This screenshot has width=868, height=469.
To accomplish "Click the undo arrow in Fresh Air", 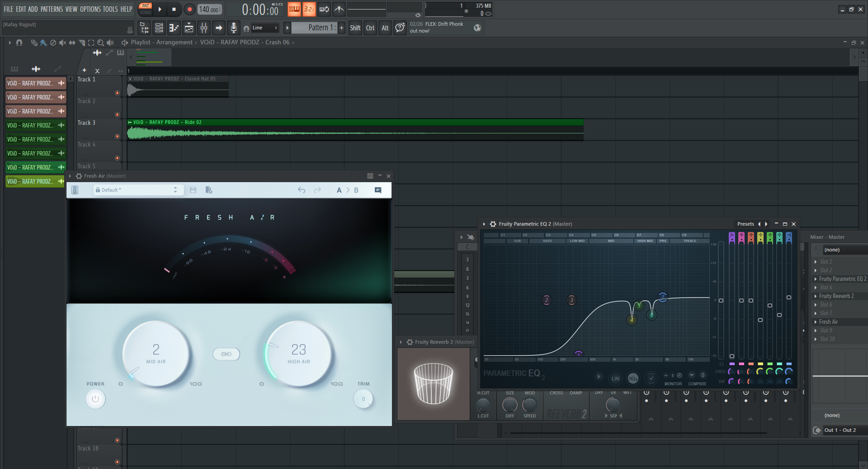I will [302, 190].
